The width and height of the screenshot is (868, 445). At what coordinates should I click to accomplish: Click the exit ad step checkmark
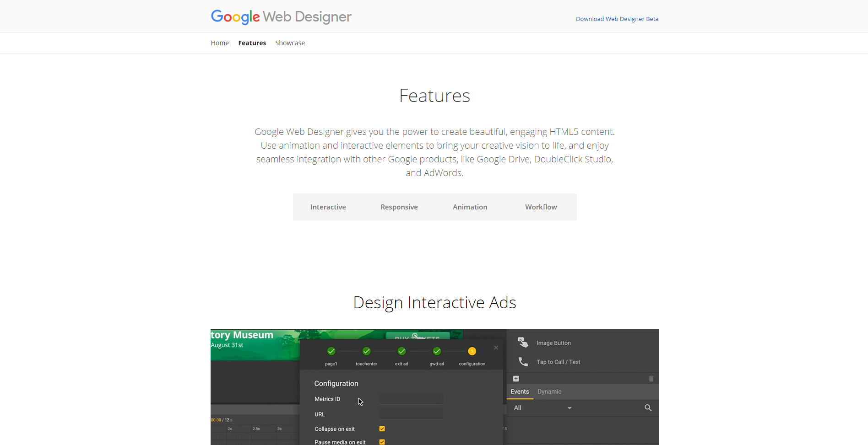pyautogui.click(x=401, y=351)
